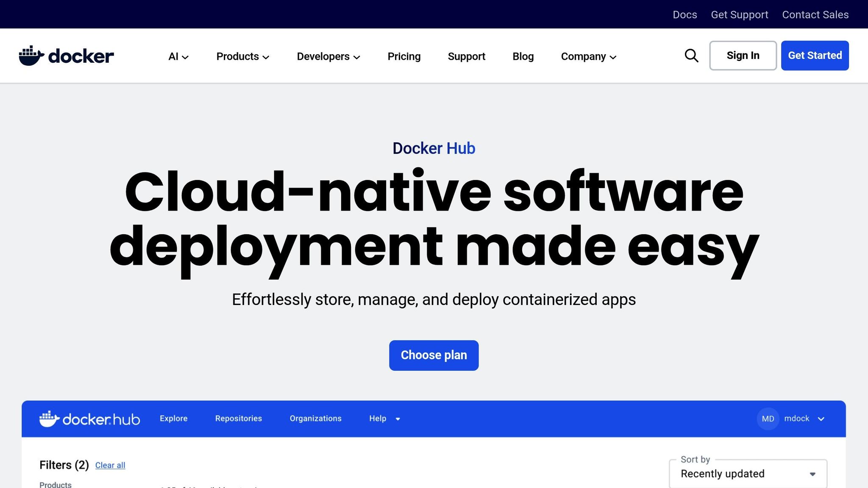Open the Sort by Recently updated dropdown
This screenshot has height=488, width=868.
point(748,474)
